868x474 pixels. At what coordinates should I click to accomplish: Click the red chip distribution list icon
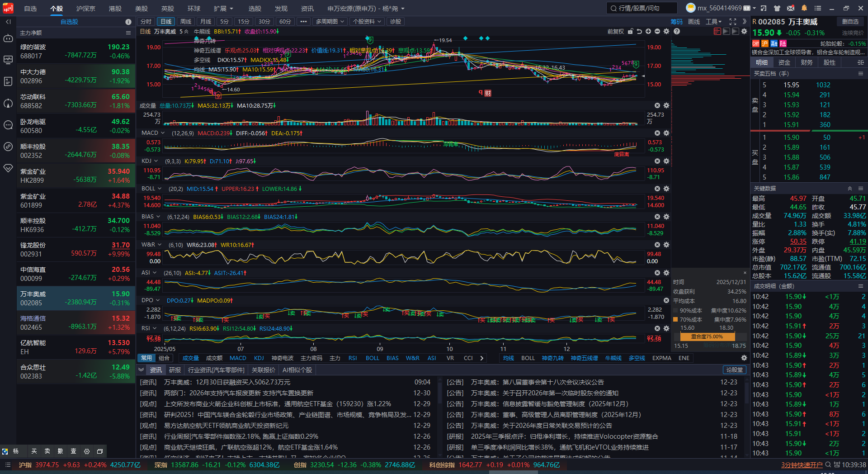click(717, 31)
